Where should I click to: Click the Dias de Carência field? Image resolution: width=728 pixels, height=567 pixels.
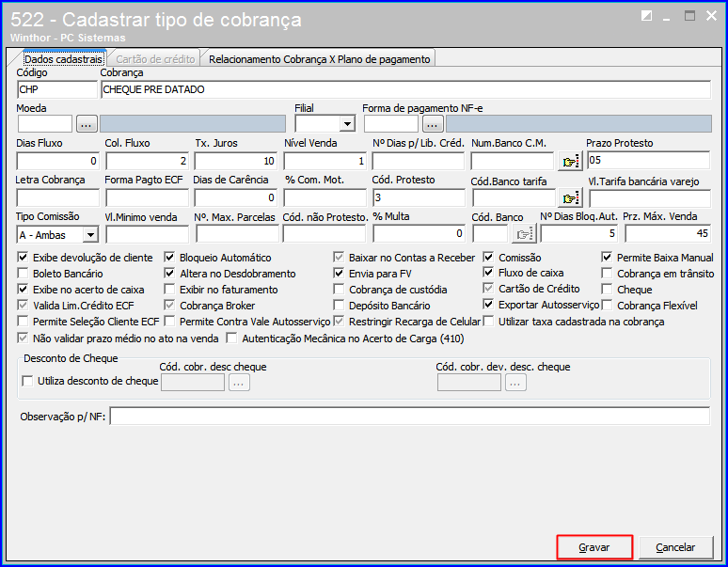point(235,197)
